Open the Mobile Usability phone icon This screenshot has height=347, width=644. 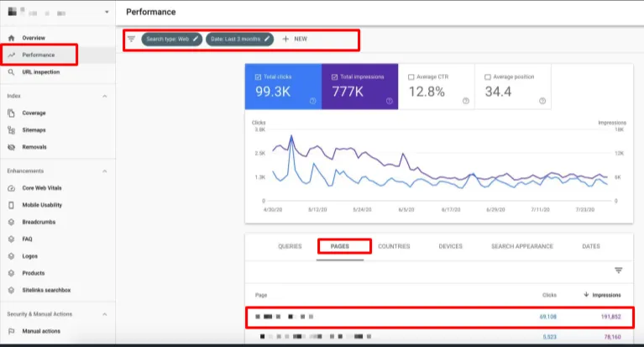click(12, 205)
